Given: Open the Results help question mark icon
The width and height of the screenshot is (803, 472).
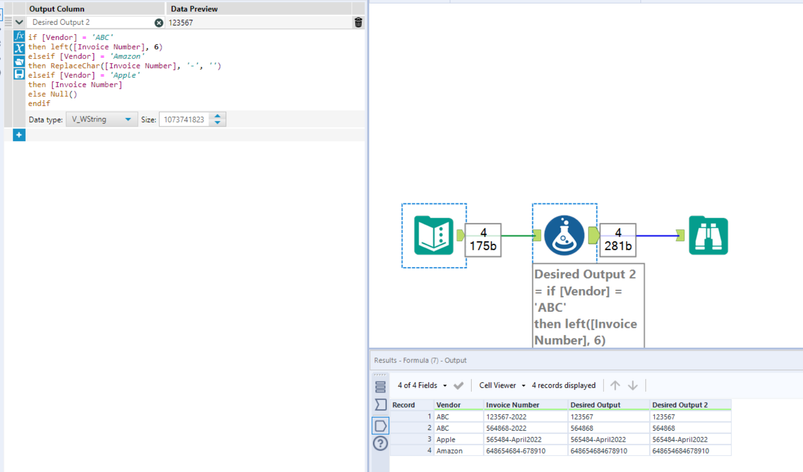Looking at the screenshot, I should pos(381,443).
